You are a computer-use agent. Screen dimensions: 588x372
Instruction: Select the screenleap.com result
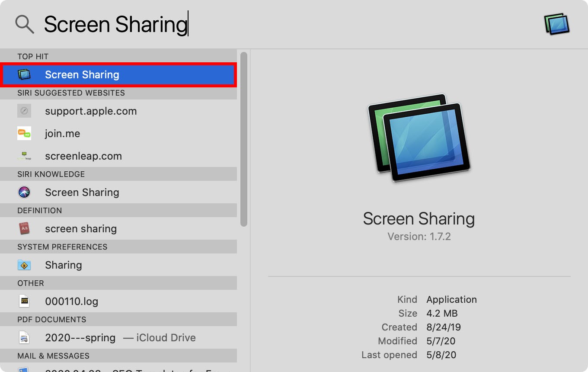(x=83, y=156)
